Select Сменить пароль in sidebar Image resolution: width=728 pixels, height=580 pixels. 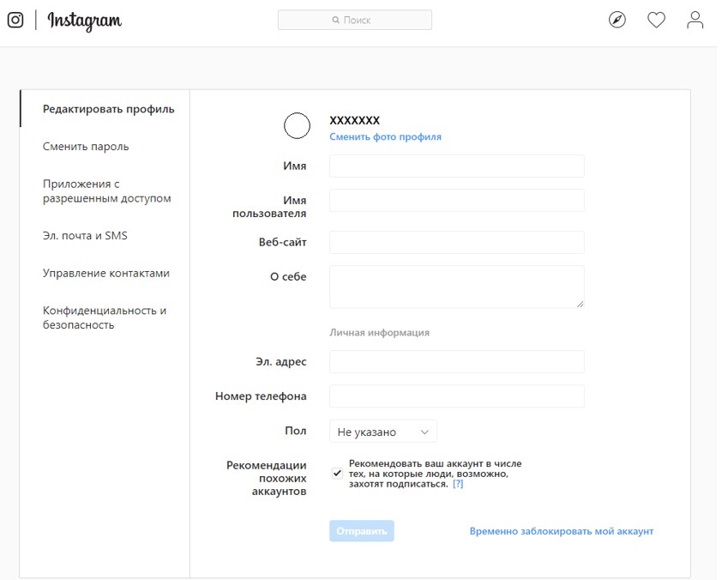[x=86, y=147]
